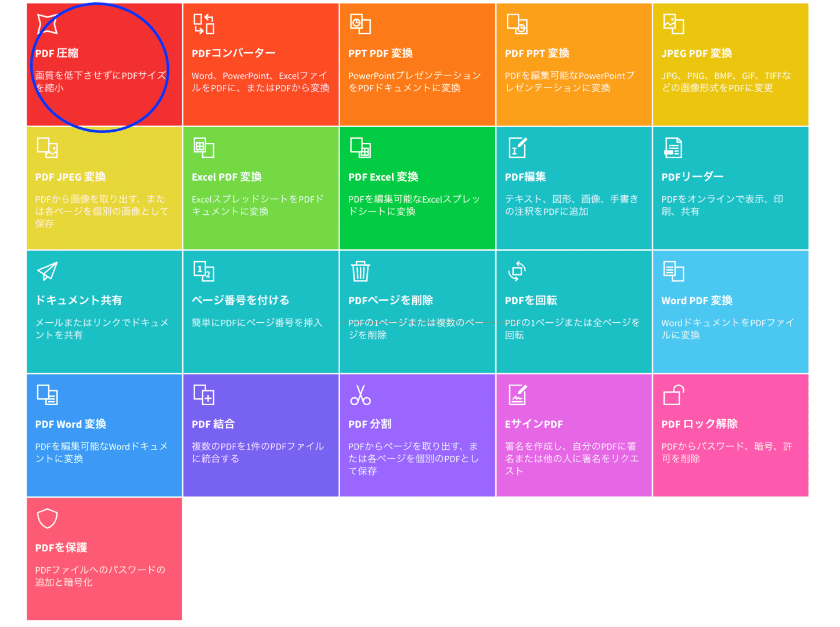The image size is (840, 627).
Task: Click description WordドキュメントをPDFファイルに変換
Action: pyautogui.click(x=727, y=329)
